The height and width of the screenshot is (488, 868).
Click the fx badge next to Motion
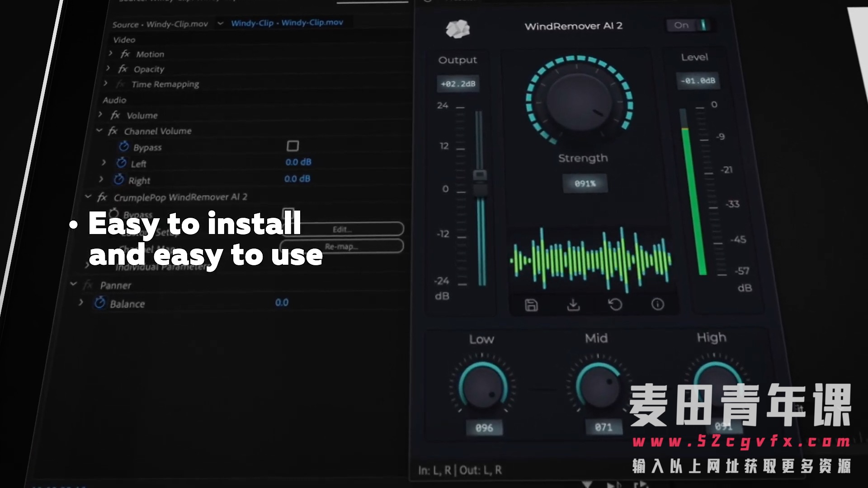[x=125, y=54]
